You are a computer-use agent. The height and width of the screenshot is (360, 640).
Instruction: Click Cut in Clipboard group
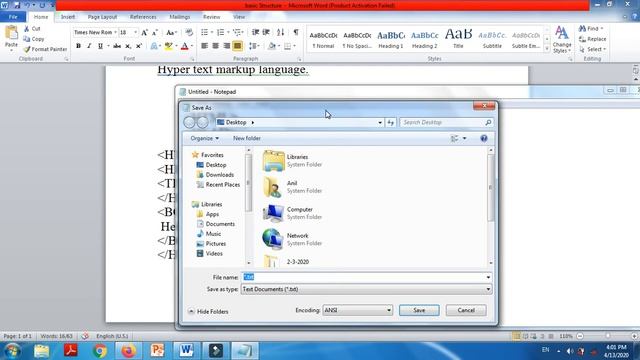point(32,29)
